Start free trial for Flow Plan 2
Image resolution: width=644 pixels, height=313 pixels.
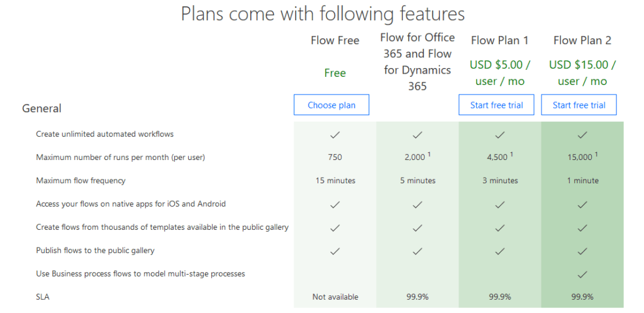coord(579,105)
